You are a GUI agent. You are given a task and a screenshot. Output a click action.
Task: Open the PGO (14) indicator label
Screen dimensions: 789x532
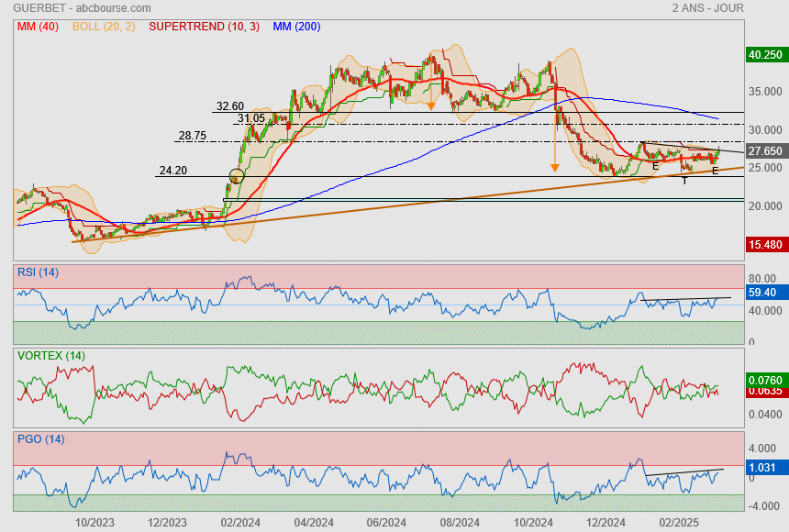coord(40,438)
